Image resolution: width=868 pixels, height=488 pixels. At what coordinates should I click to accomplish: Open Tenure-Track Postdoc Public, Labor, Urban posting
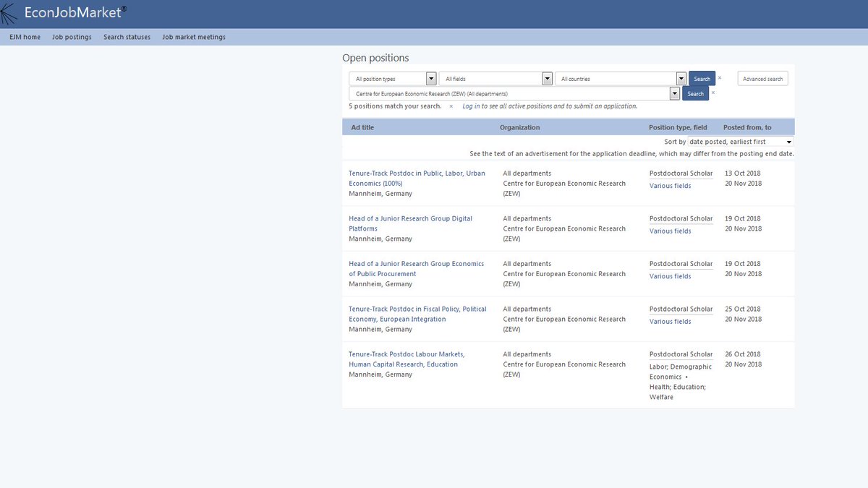pos(417,179)
